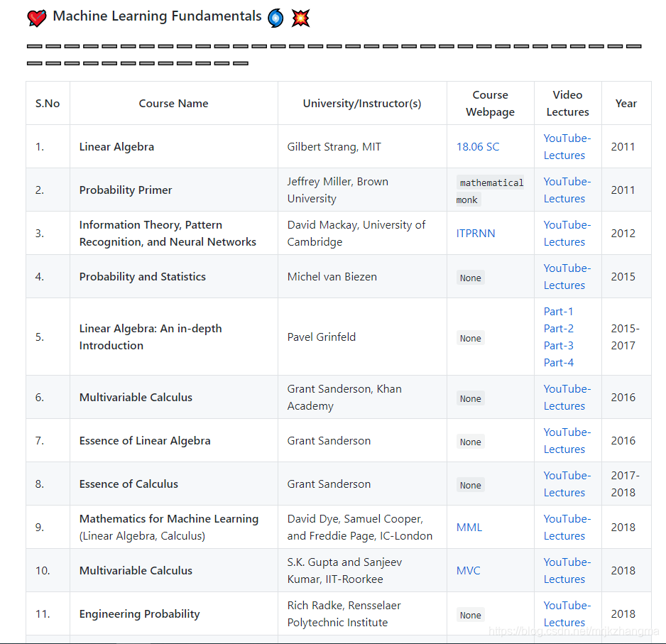Click the 'University/Instructor(s)' column header
The width and height of the screenshot is (666, 644).
362,103
